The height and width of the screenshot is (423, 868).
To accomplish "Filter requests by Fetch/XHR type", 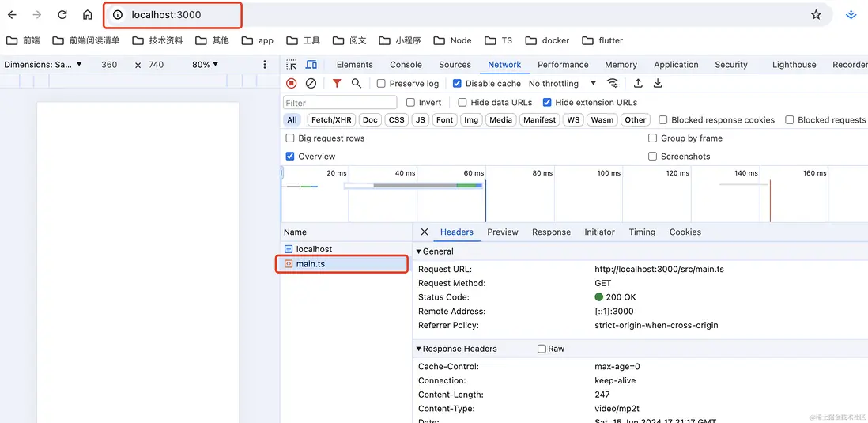I will pyautogui.click(x=331, y=120).
